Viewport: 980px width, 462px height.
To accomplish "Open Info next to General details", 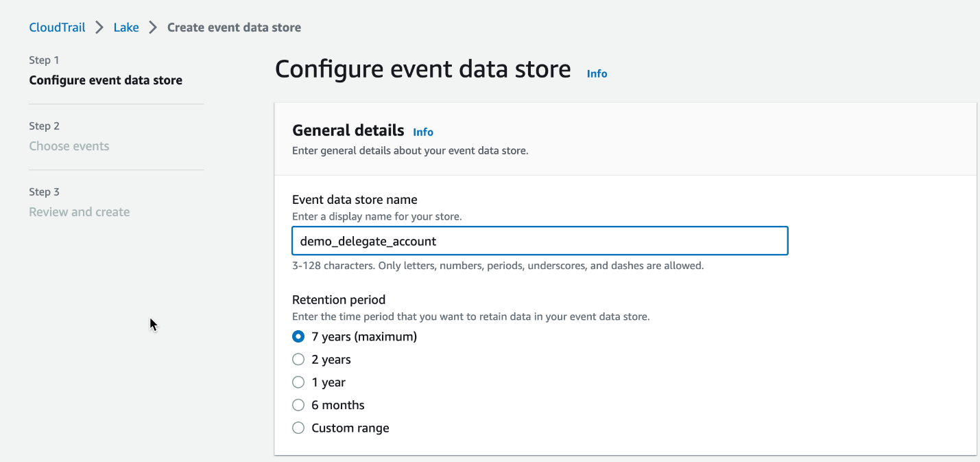I will pos(422,132).
